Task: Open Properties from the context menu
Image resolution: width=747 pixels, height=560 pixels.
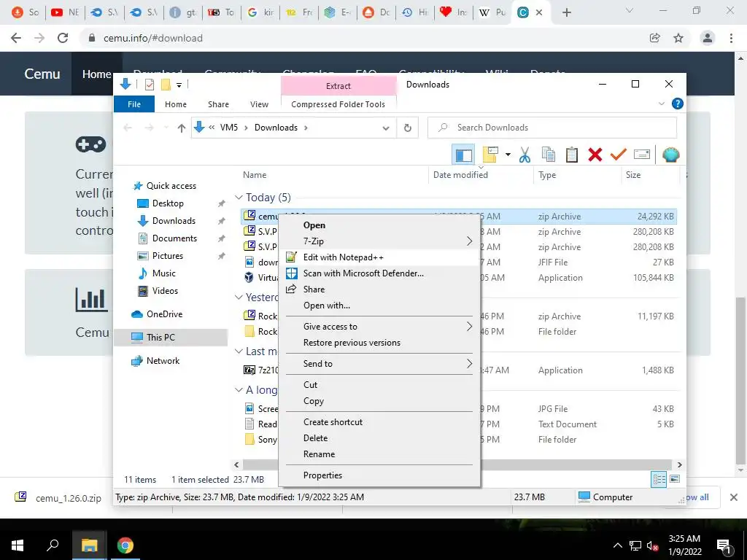Action: click(379, 475)
